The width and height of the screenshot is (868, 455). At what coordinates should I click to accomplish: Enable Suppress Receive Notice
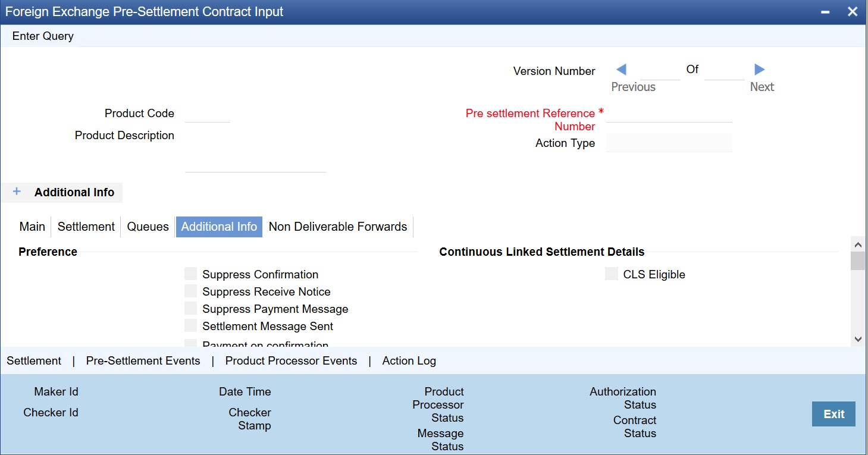pyautogui.click(x=190, y=291)
